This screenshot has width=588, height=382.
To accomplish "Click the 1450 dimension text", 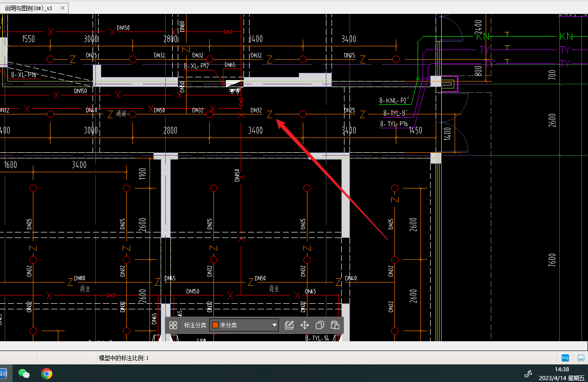I will [x=416, y=131].
